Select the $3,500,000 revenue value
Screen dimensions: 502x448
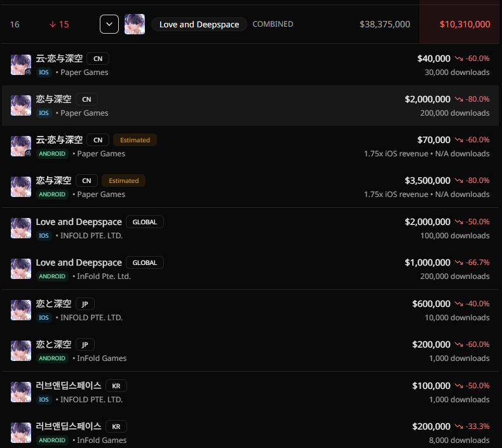coord(428,180)
